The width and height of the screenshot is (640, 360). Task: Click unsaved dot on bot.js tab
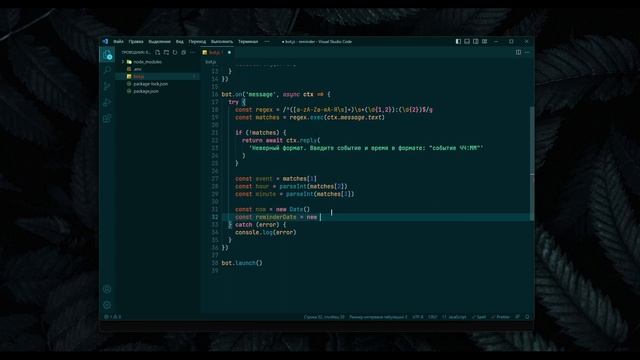coord(229,52)
